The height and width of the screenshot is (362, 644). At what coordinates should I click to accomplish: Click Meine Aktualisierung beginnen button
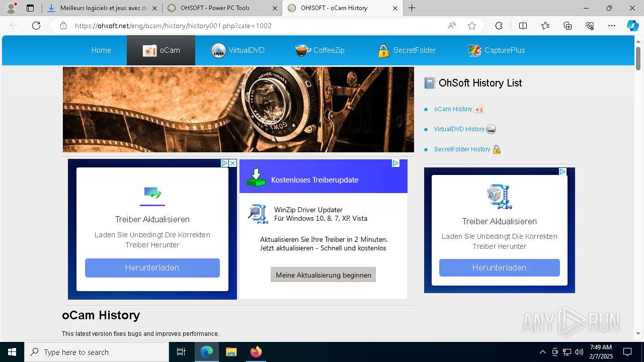click(324, 275)
